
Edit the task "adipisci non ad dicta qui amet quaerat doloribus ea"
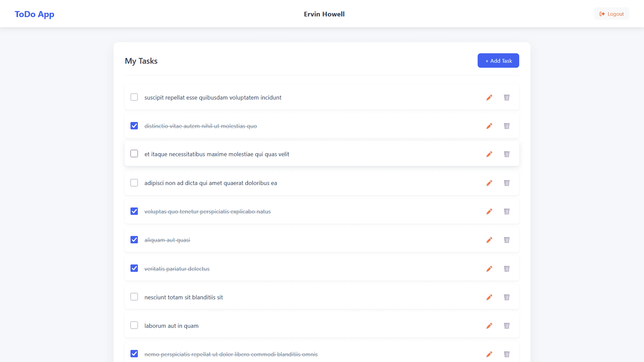pyautogui.click(x=489, y=183)
